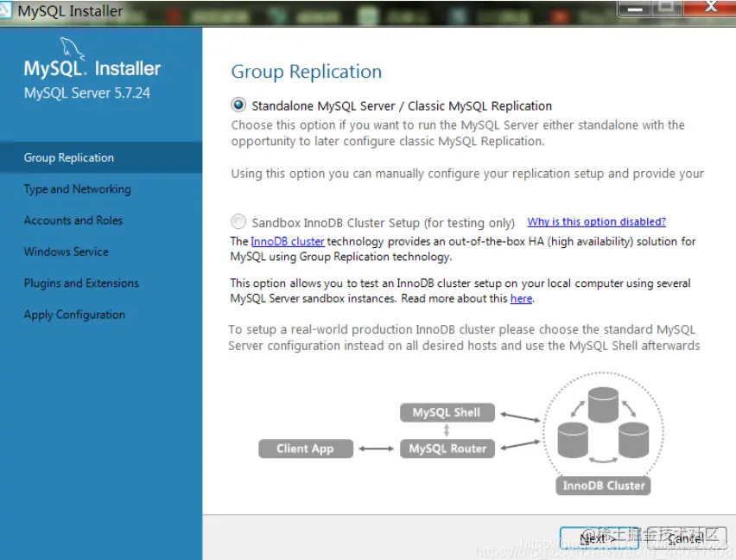736x560 pixels.
Task: Go to Group Replication step
Action: tap(101, 157)
